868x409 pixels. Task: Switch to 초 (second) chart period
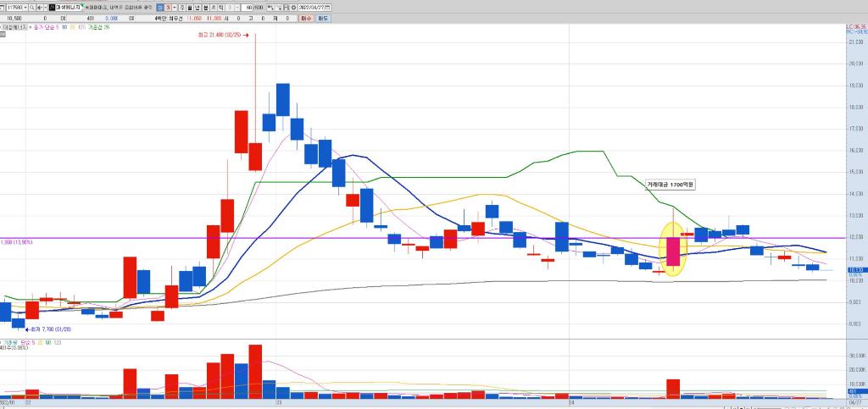(213, 8)
